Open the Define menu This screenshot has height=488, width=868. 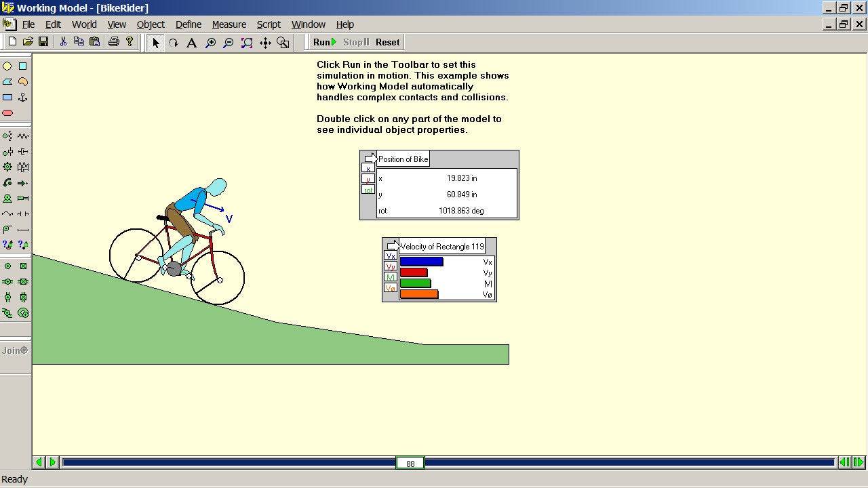coord(188,24)
